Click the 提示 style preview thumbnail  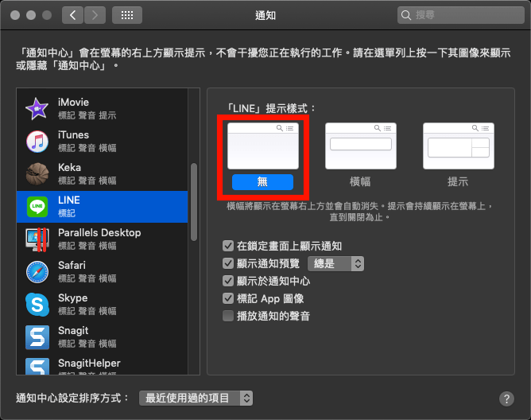pyautogui.click(x=459, y=146)
